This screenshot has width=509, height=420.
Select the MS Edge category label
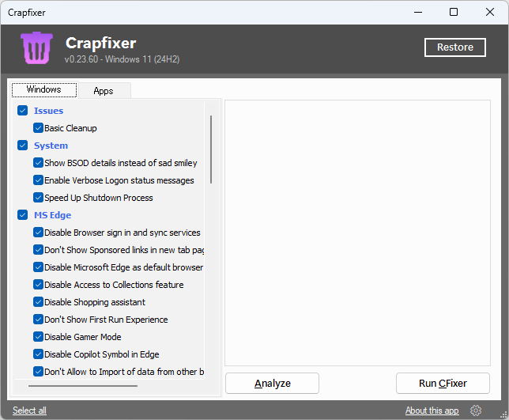click(53, 215)
